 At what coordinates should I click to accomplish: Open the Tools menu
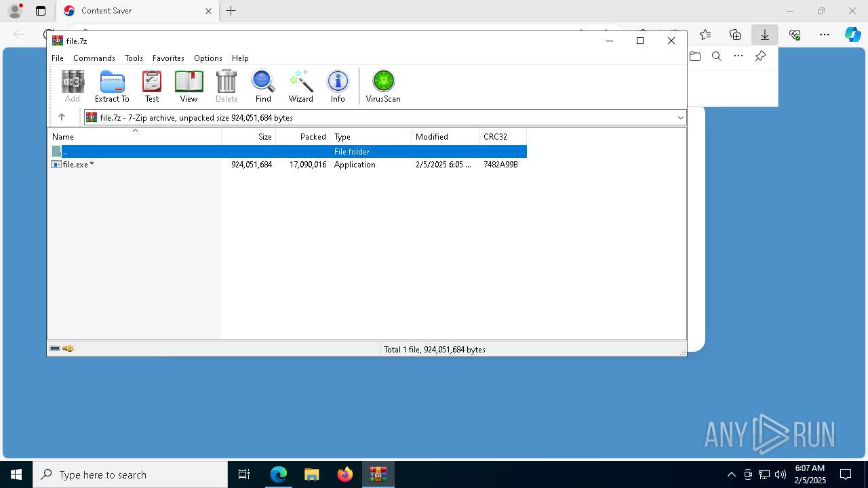click(134, 58)
